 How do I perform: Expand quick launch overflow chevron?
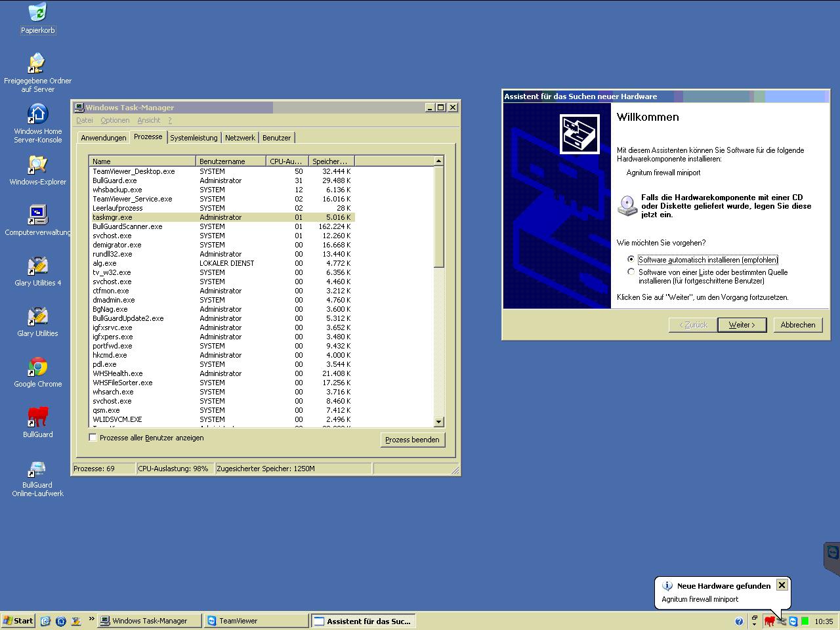point(91,619)
